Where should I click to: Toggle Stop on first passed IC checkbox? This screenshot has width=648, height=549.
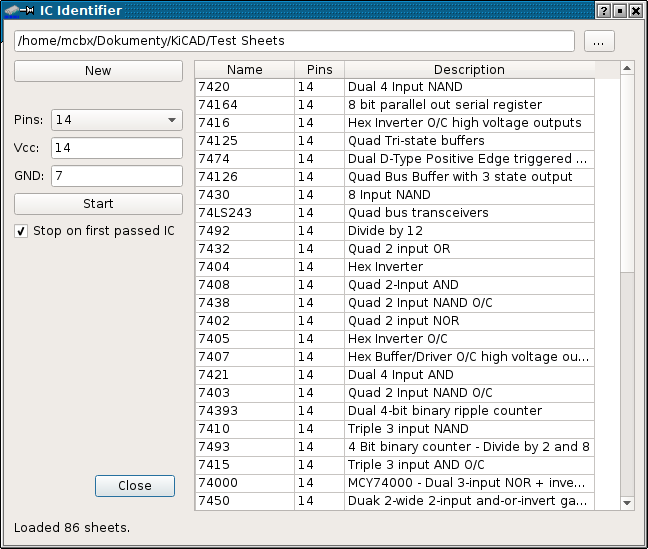[22, 231]
